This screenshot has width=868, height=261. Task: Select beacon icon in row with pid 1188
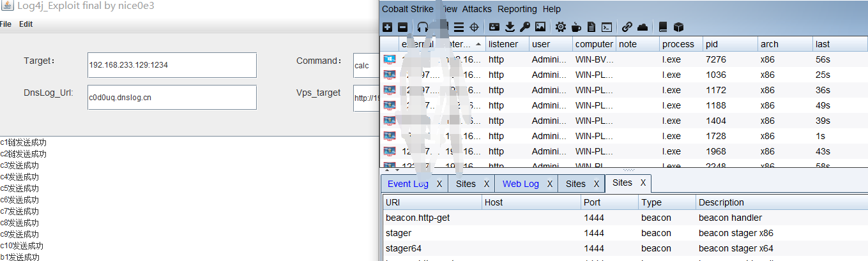390,105
